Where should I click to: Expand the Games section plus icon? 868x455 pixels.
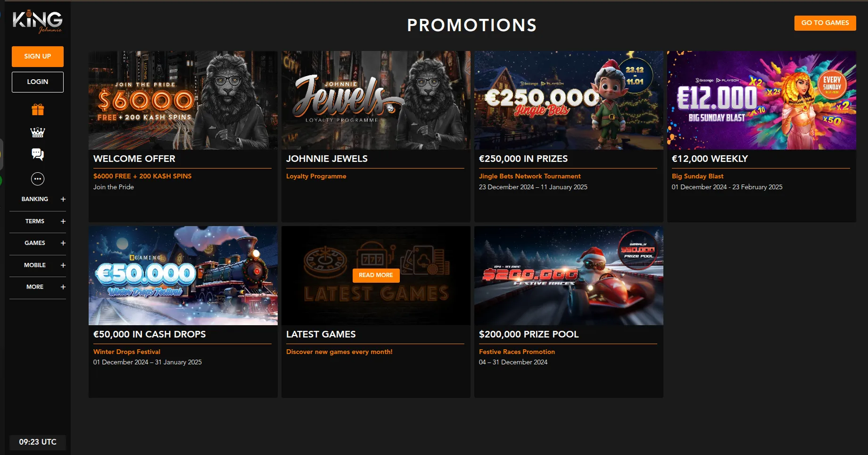tap(63, 243)
